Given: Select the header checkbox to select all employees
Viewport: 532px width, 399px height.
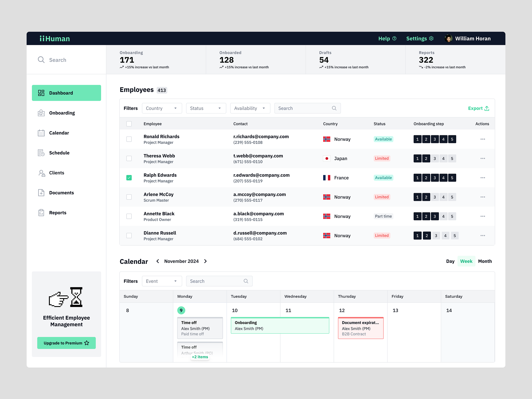Looking at the screenshot, I should [x=129, y=124].
